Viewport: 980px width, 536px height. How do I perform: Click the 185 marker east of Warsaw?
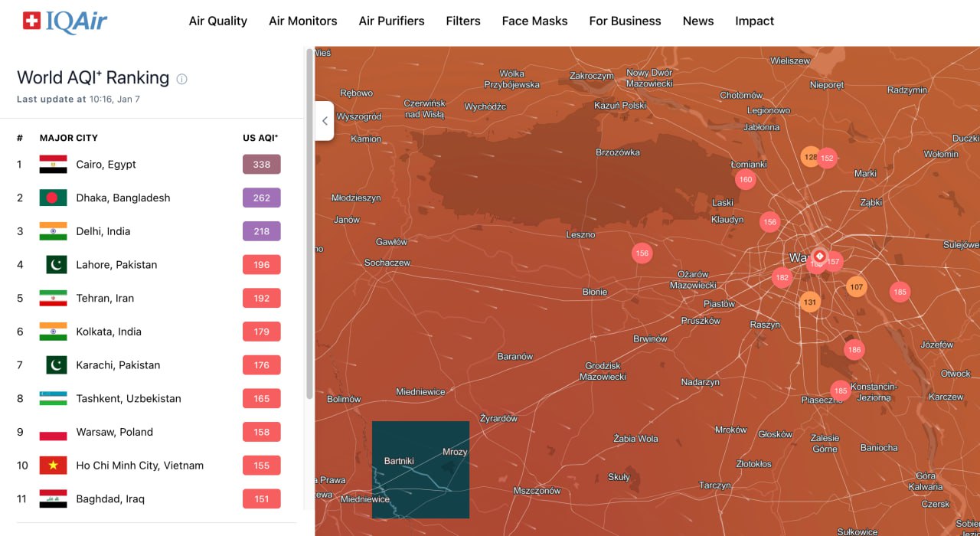click(900, 292)
